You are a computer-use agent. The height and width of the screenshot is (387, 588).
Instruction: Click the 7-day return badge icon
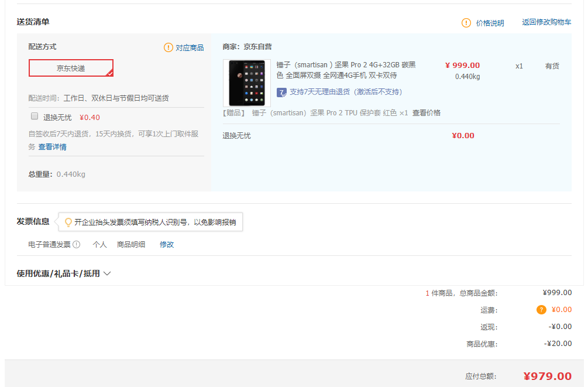(x=281, y=93)
